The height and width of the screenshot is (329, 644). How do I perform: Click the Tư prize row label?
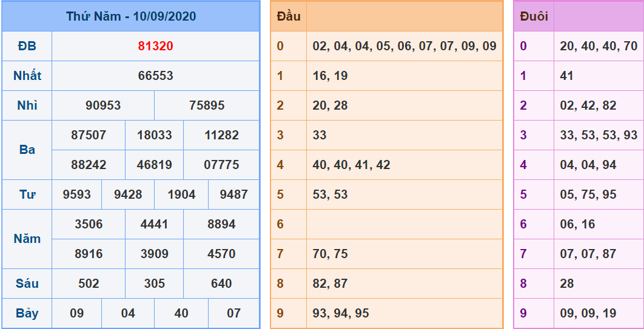(27, 194)
